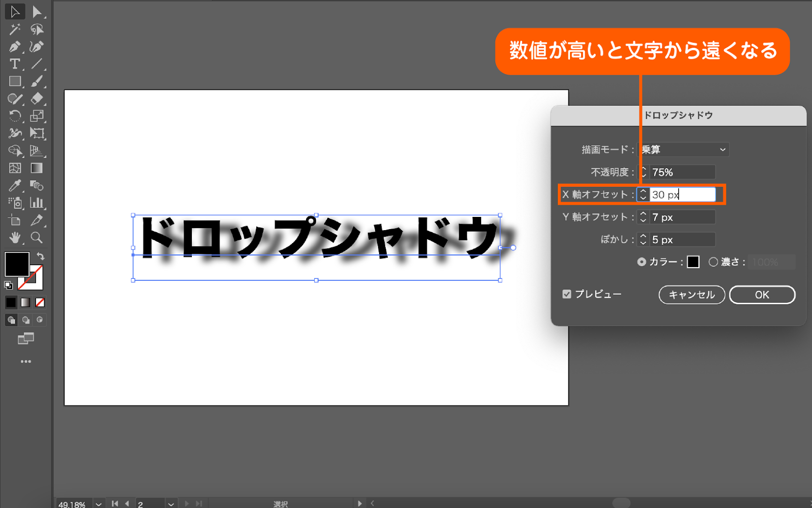This screenshot has width=812, height=508.
Task: Select the Column Graph tool
Action: (x=37, y=203)
